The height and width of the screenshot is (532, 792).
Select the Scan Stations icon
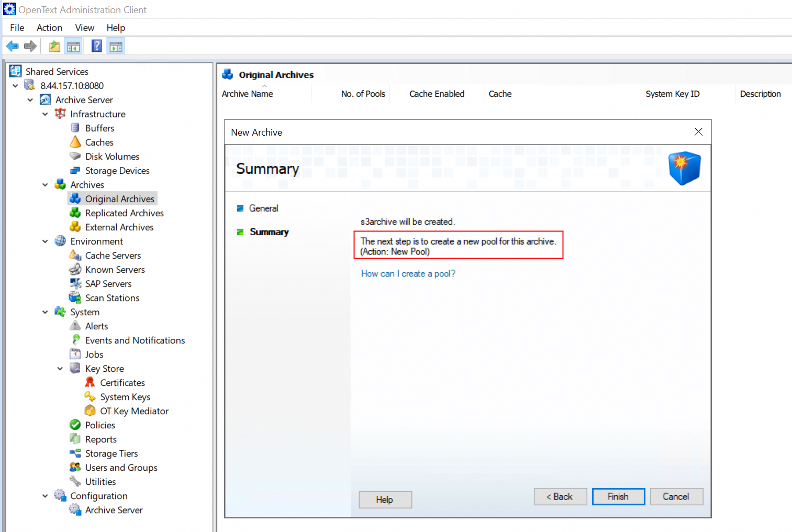pos(75,298)
